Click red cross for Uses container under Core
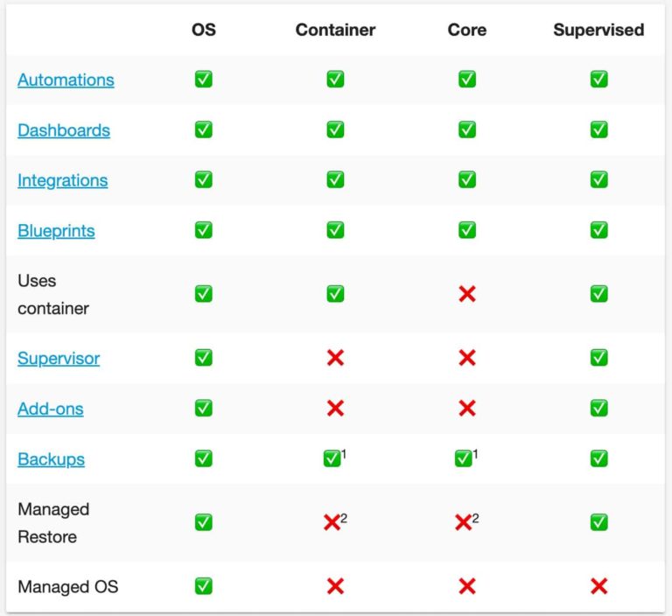672x616 pixels. click(x=467, y=294)
